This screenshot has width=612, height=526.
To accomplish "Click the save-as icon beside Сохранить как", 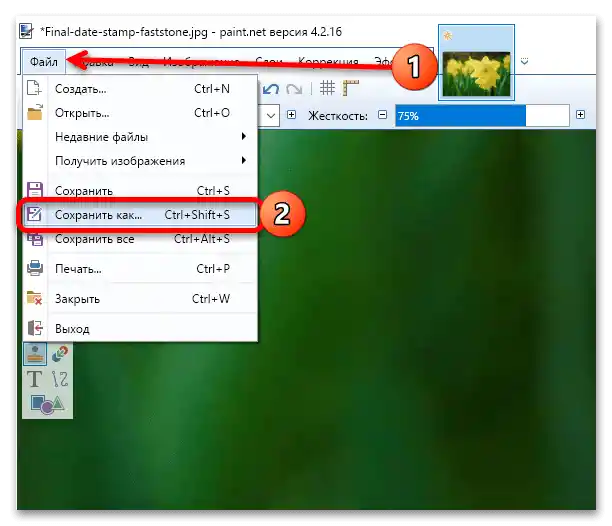I will 34,214.
